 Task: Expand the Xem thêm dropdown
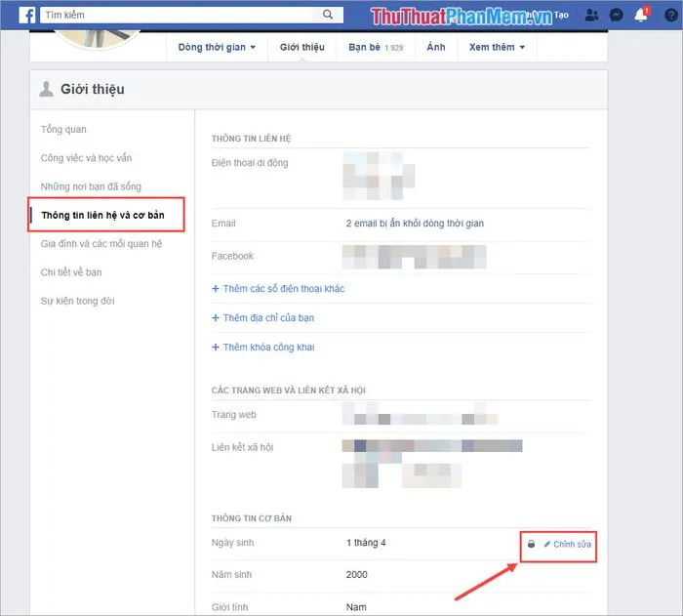tap(496, 47)
